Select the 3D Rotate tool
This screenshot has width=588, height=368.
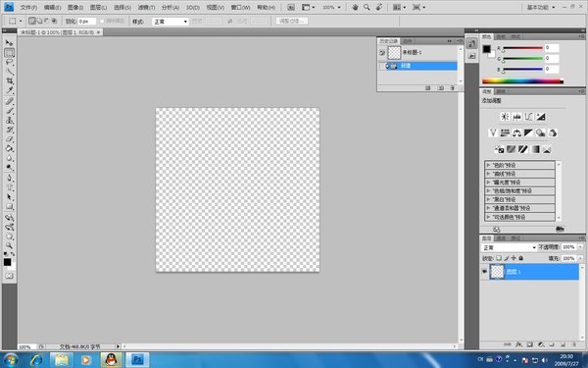tap(10, 218)
